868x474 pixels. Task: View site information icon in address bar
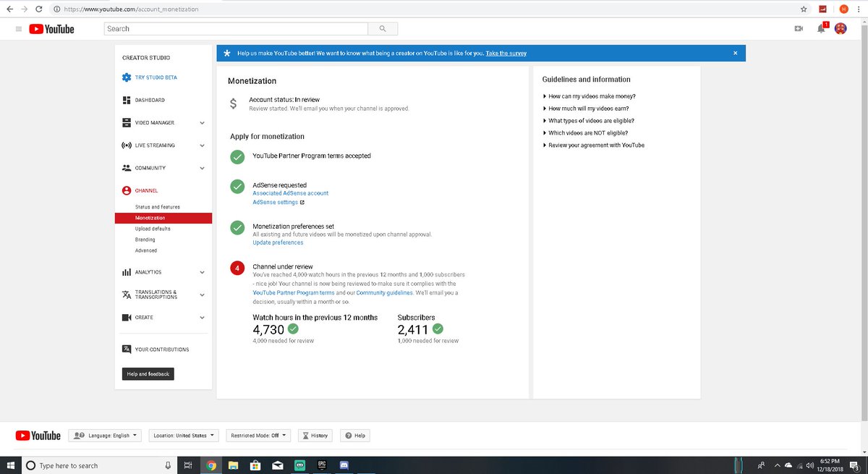pos(56,9)
